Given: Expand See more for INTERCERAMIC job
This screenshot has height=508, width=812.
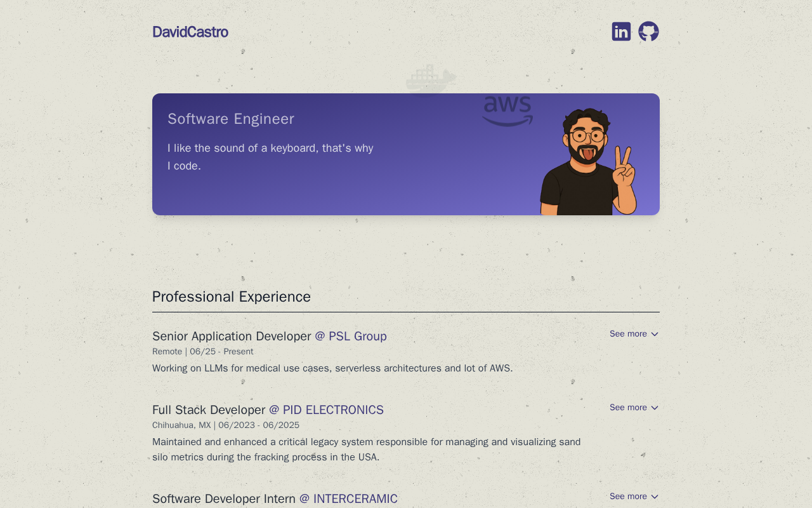Looking at the screenshot, I should point(634,497).
